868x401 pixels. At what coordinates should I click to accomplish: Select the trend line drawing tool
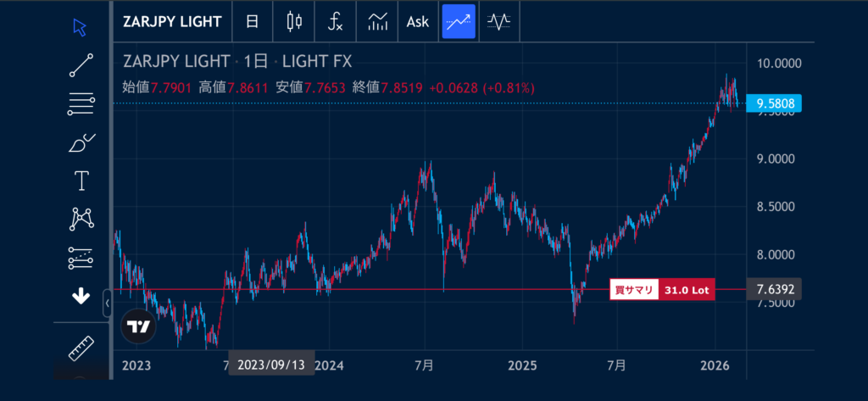[x=81, y=65]
